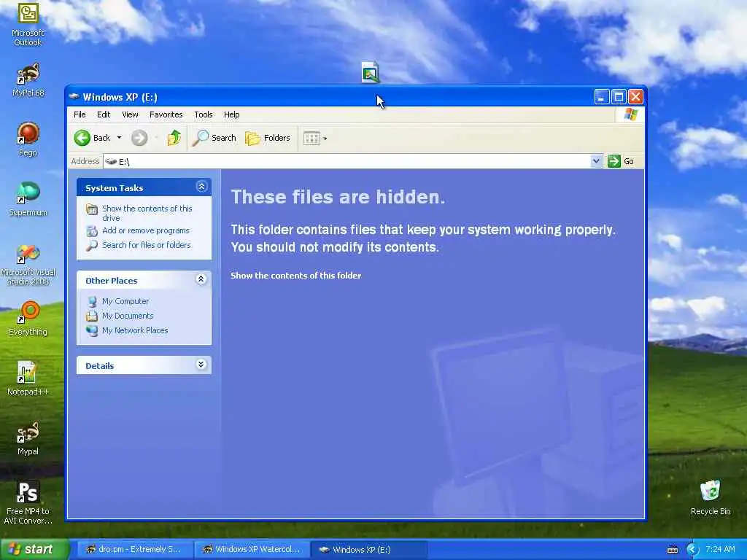Open Back history dropdown arrow

pos(119,138)
